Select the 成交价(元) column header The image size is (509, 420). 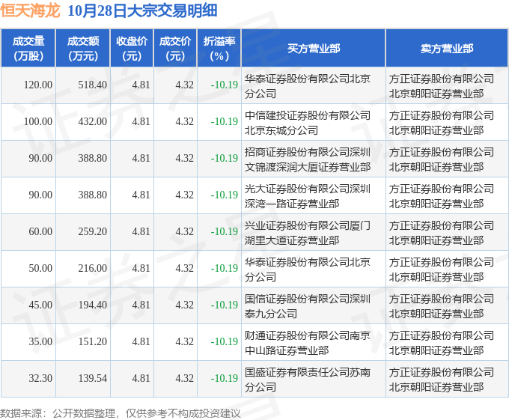175,49
